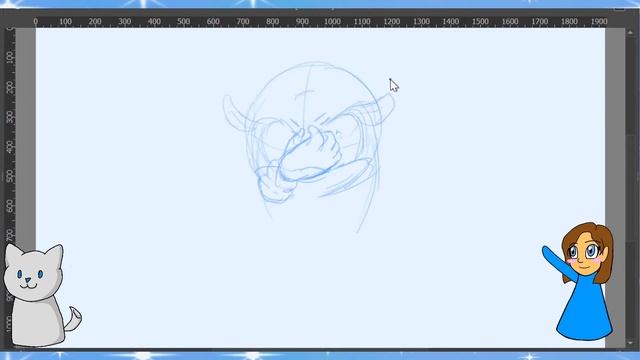Click the vertical scrollbar track
This screenshot has width=640, height=360.
pyautogui.click(x=631, y=188)
